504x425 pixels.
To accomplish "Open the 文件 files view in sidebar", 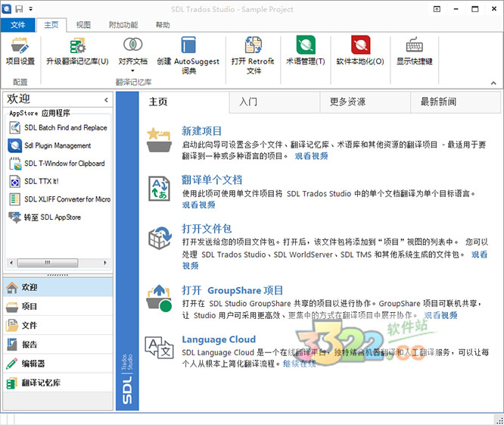I will [x=58, y=325].
